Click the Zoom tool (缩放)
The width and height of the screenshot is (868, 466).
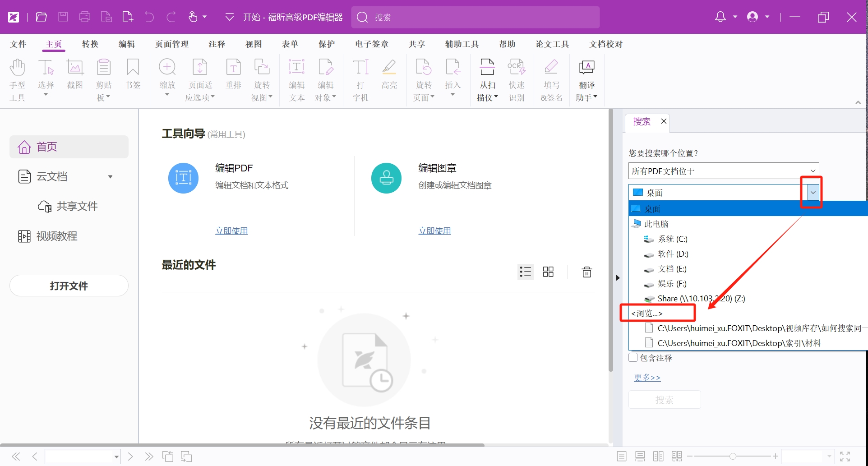167,78
